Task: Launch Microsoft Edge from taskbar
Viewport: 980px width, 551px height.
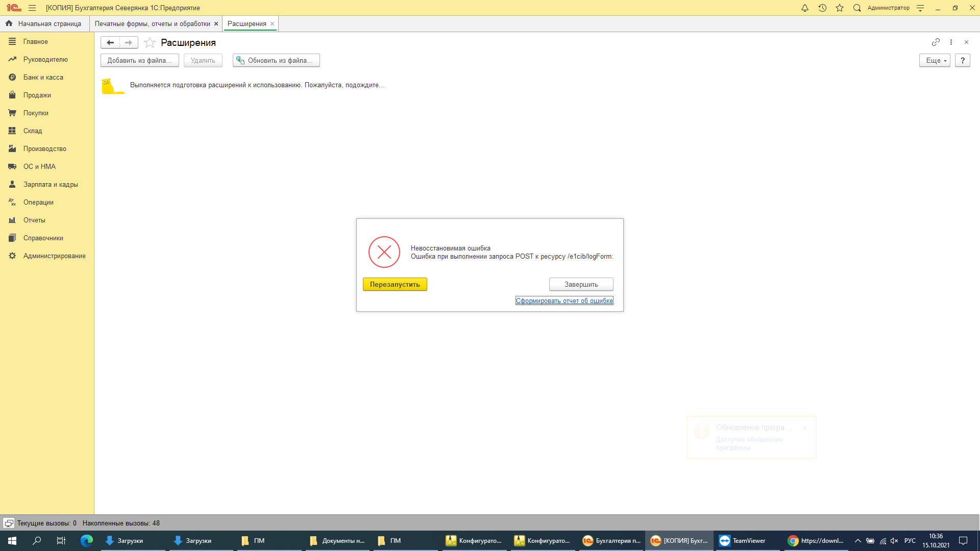Action: pyautogui.click(x=86, y=540)
